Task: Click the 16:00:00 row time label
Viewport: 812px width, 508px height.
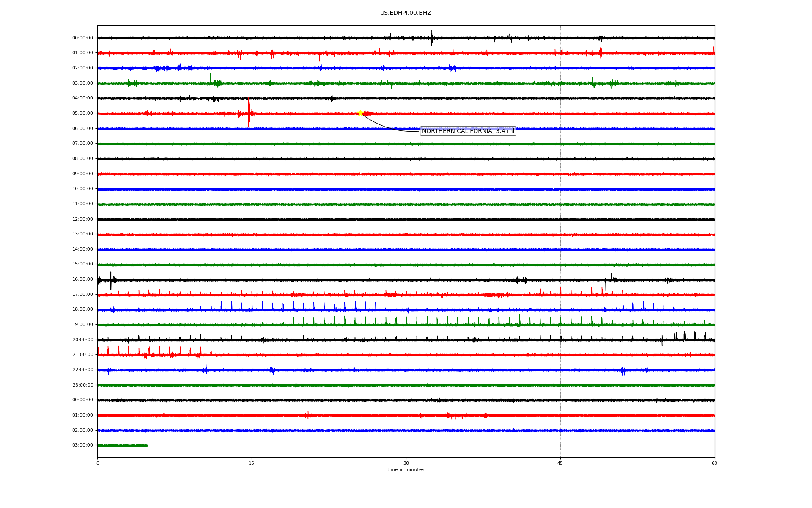Action: [82, 279]
